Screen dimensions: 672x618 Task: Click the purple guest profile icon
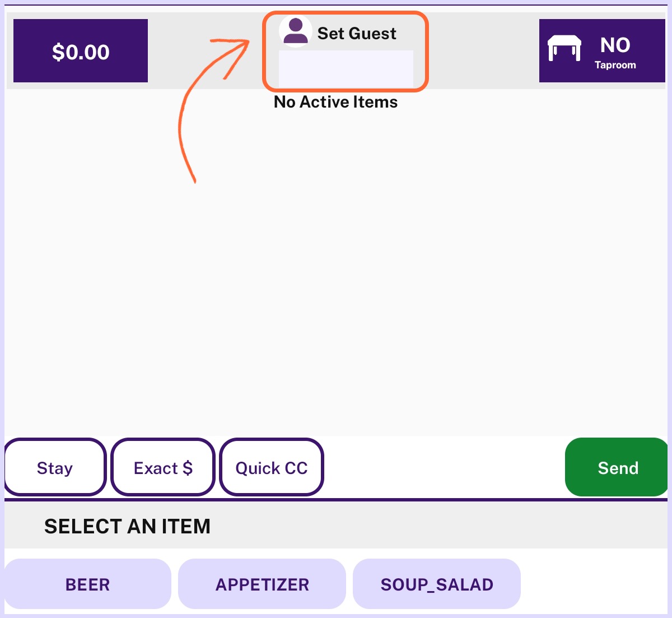(x=295, y=31)
